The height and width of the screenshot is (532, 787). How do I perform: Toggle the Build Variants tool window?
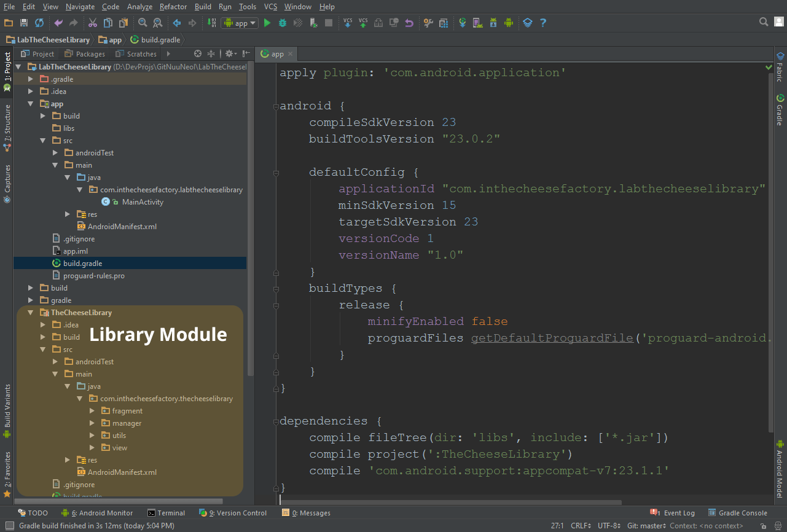click(7, 411)
